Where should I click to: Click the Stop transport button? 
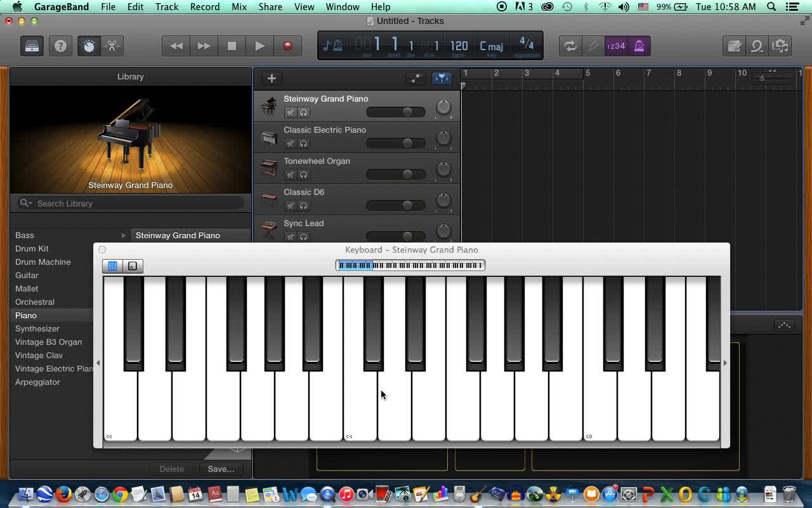click(x=232, y=46)
